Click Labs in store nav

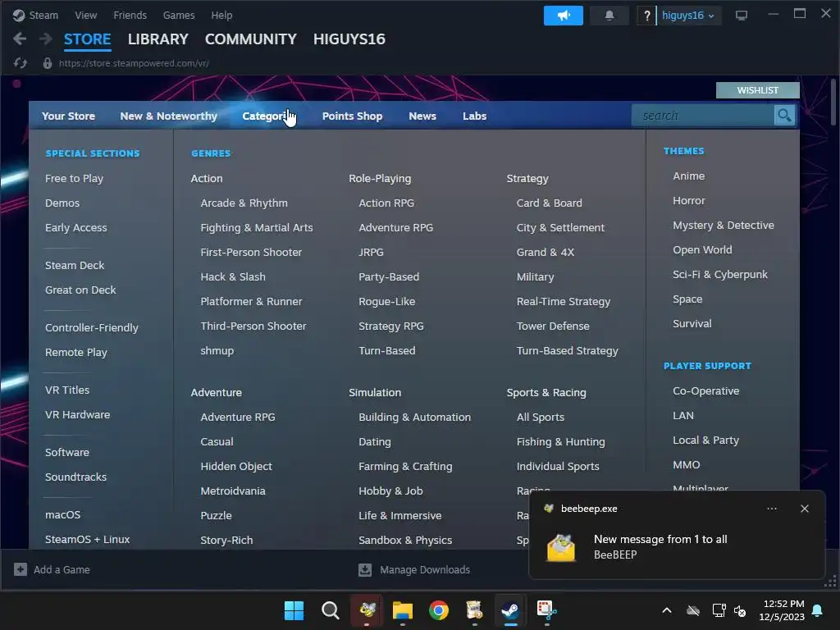[x=474, y=116]
